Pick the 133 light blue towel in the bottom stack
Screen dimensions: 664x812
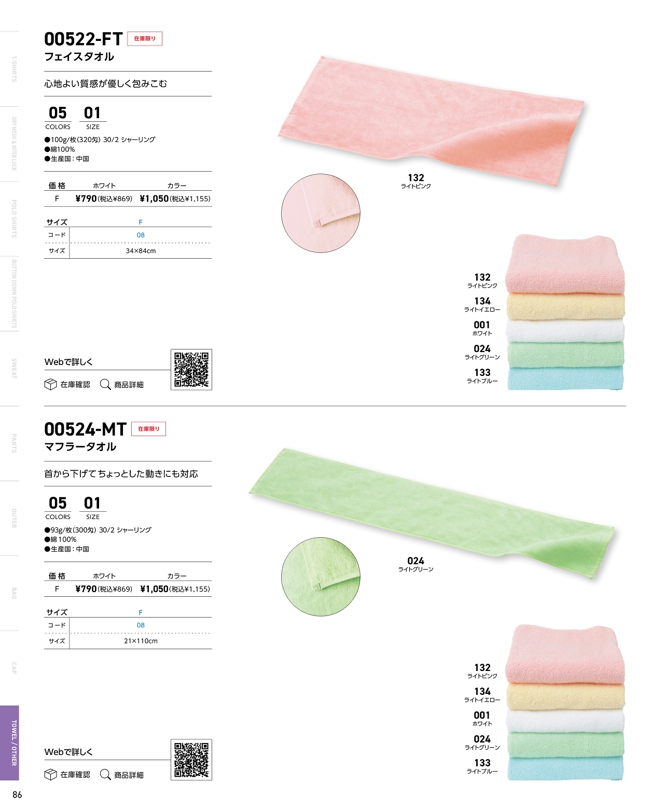(565, 768)
